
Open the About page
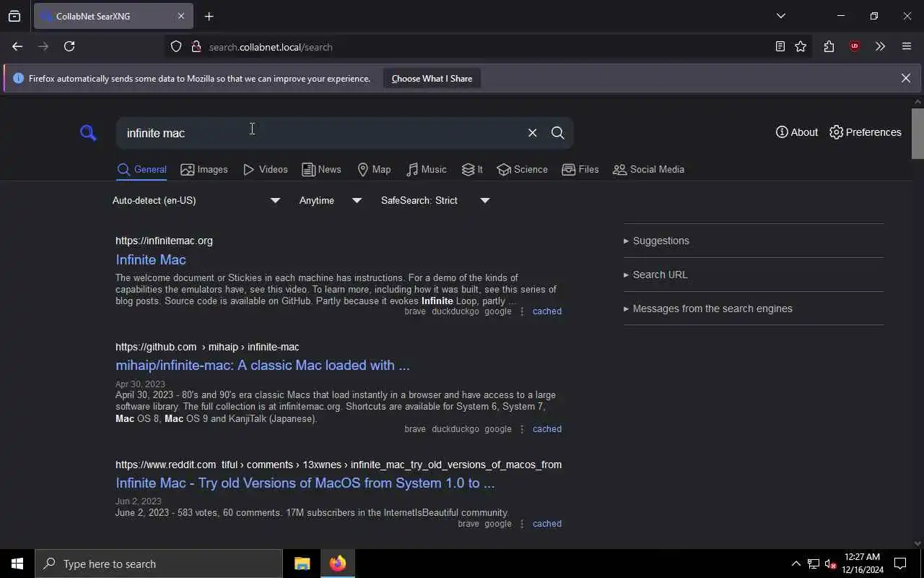(x=797, y=132)
